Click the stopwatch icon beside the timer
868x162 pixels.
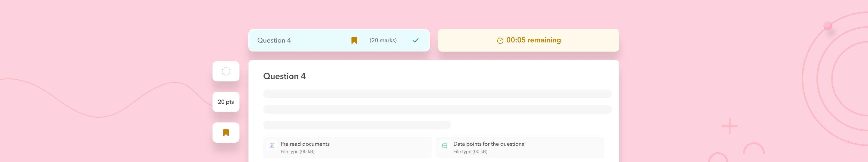(500, 40)
